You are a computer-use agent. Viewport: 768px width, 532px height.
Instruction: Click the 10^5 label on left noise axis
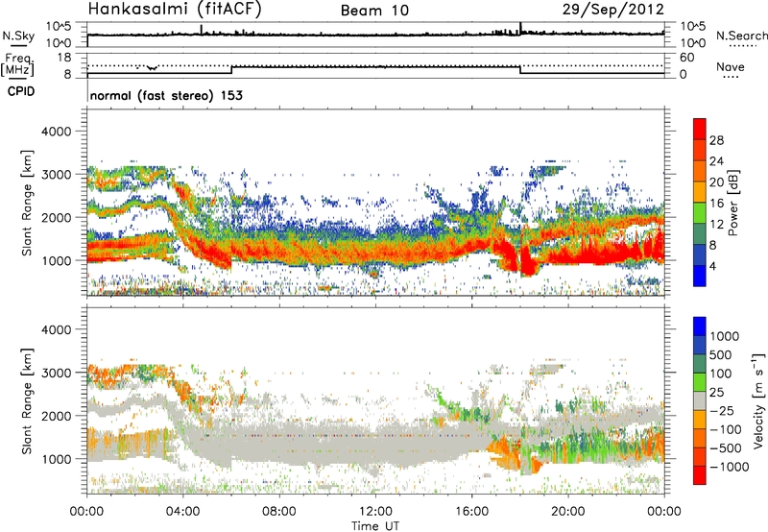coord(59,26)
